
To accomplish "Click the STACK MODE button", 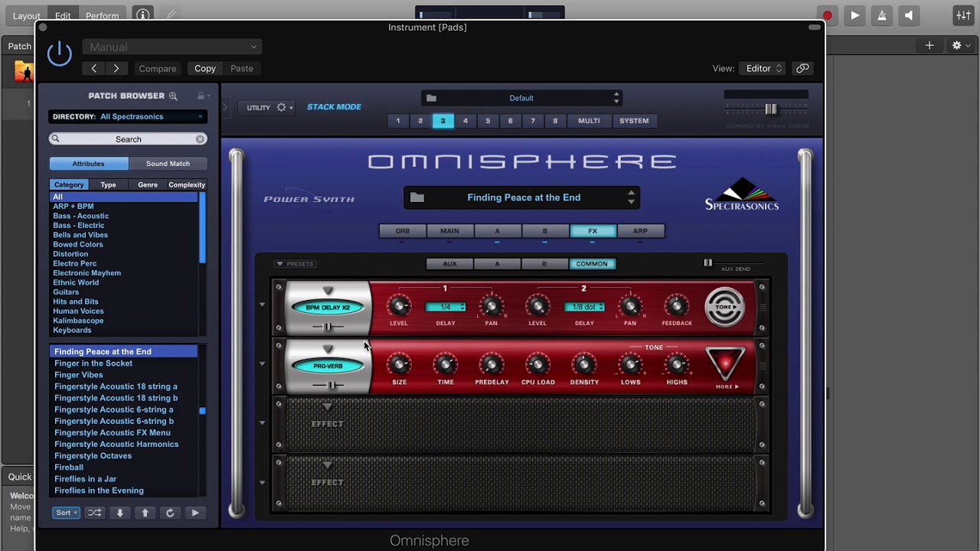I will (334, 107).
